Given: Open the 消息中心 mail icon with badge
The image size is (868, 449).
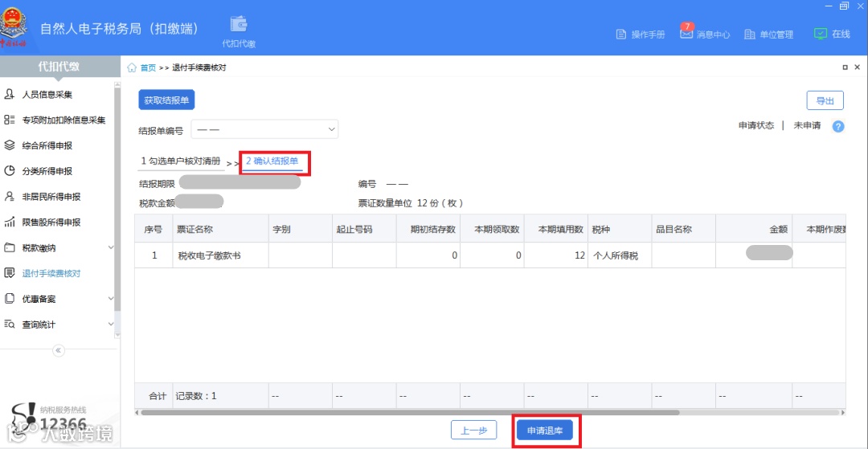Looking at the screenshot, I should coord(686,34).
